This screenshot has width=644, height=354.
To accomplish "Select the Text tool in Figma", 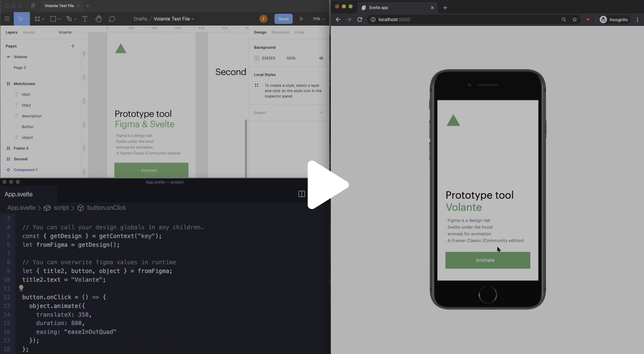I will click(85, 19).
